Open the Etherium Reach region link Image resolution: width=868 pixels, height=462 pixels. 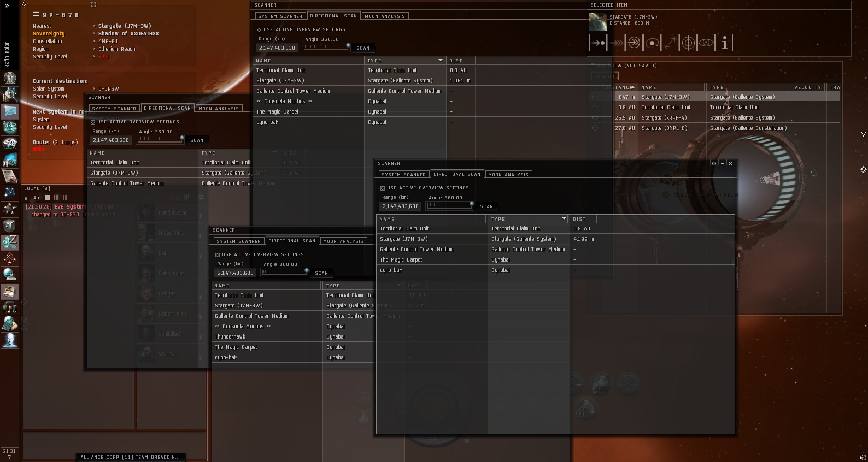click(x=117, y=49)
